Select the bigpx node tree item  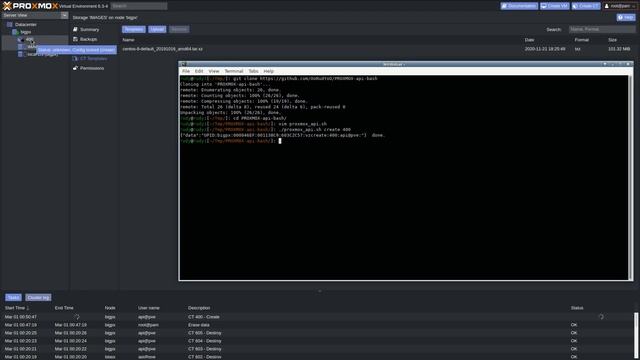pyautogui.click(x=26, y=32)
